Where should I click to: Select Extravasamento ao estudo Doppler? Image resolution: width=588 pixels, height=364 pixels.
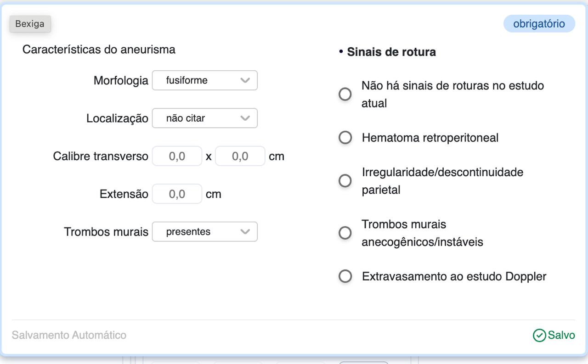tap(345, 277)
